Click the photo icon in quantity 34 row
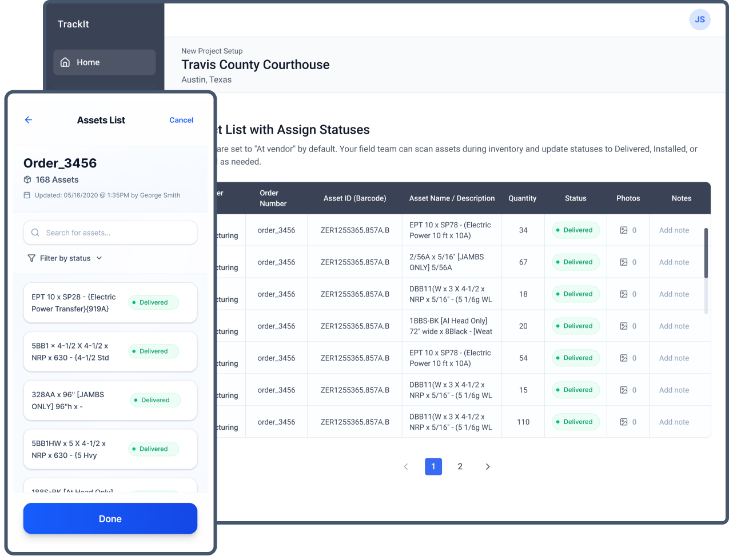This screenshot has height=560, width=729. [624, 230]
